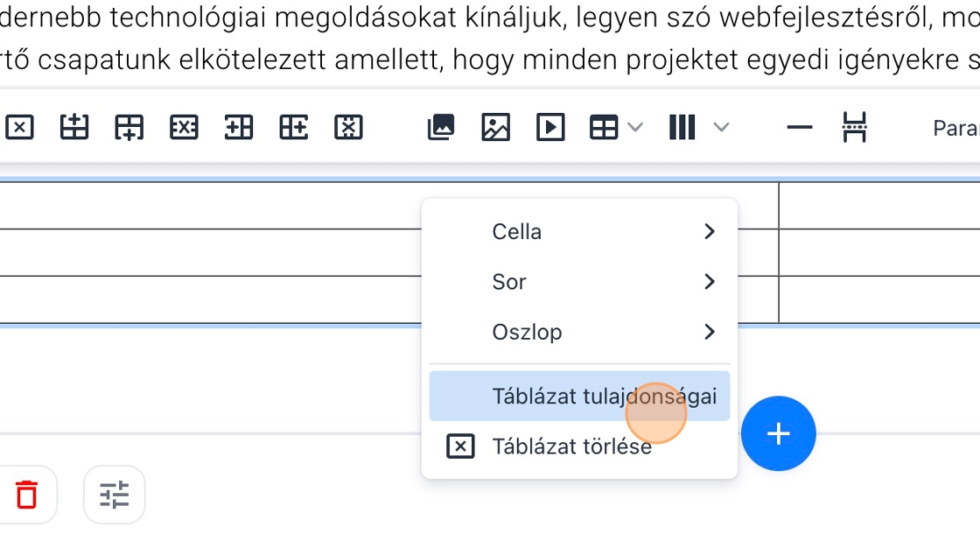Insert a row below using toolbar icon
The image size is (980, 548).
[129, 128]
